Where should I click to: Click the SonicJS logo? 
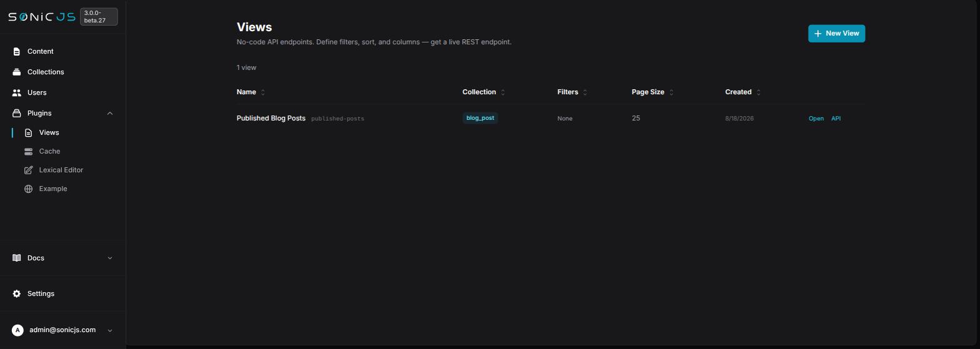pos(42,17)
